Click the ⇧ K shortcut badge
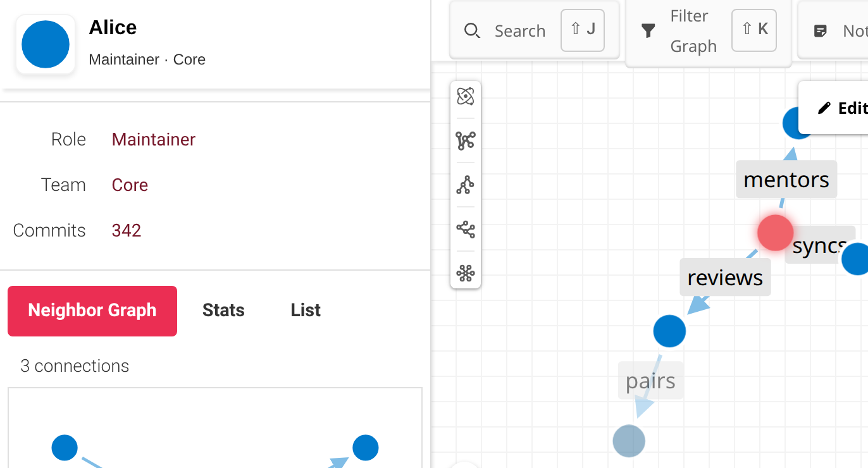 point(754,30)
